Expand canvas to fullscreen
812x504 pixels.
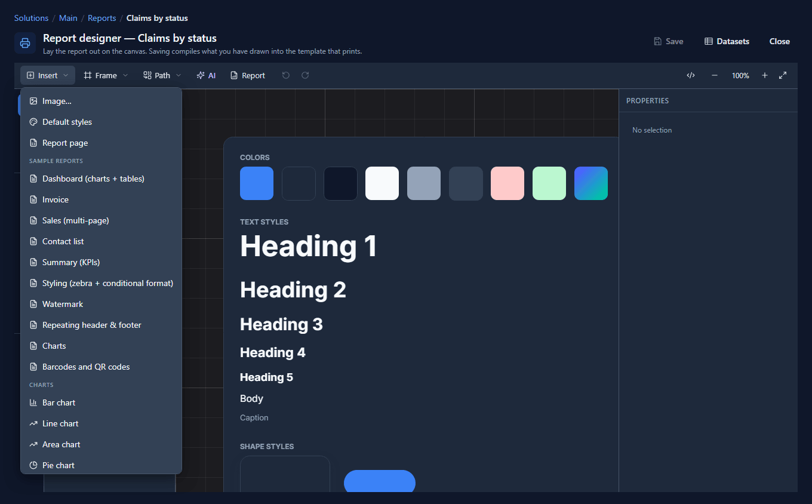tap(783, 75)
